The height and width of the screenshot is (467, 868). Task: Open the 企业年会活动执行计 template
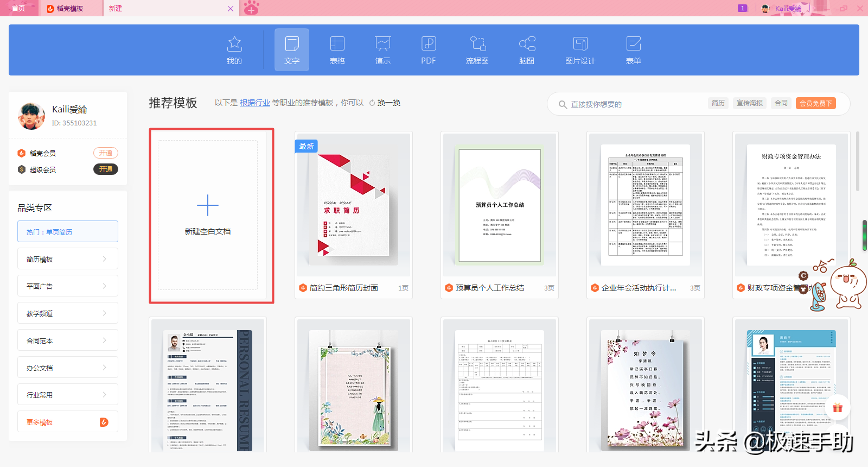(646, 215)
